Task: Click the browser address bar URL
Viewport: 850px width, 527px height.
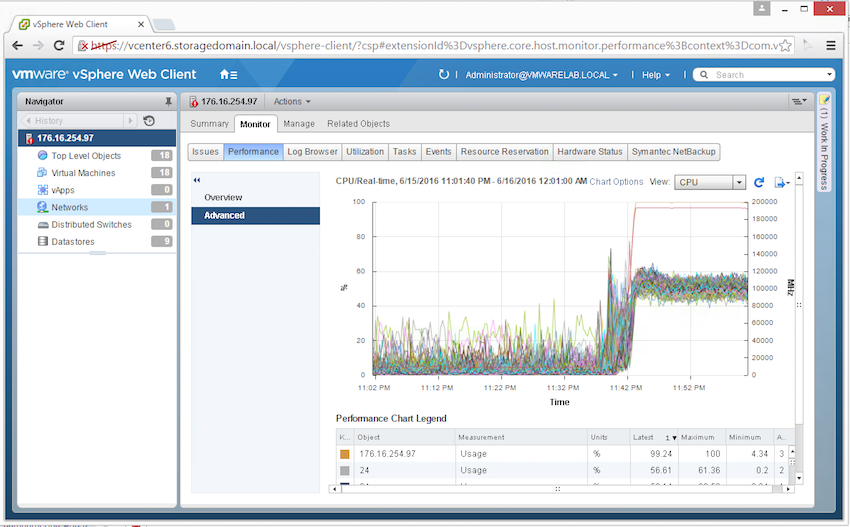Action: (434, 46)
